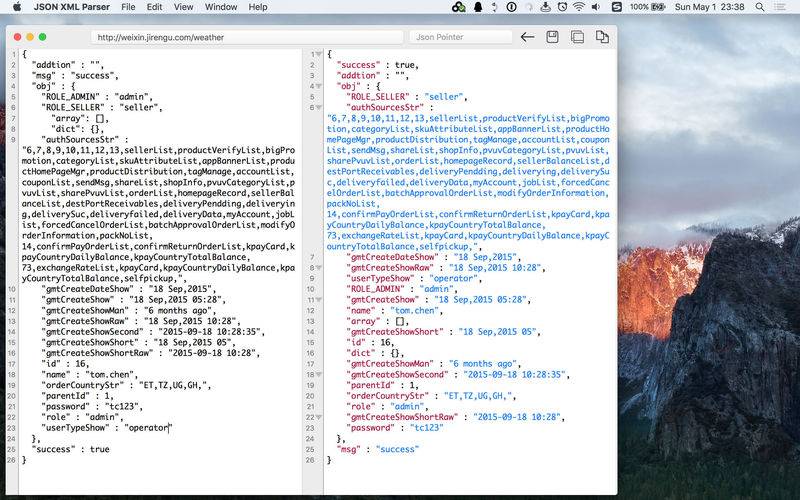Click the cloud sync status icon with green check

click(x=459, y=7)
